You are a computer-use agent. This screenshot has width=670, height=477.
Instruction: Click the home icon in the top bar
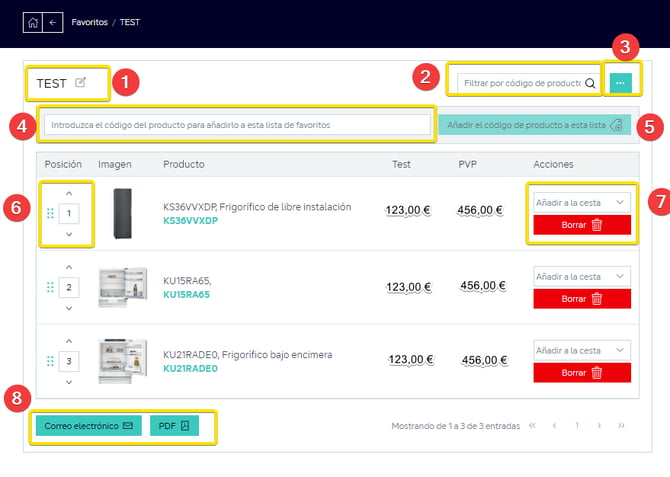click(x=33, y=22)
